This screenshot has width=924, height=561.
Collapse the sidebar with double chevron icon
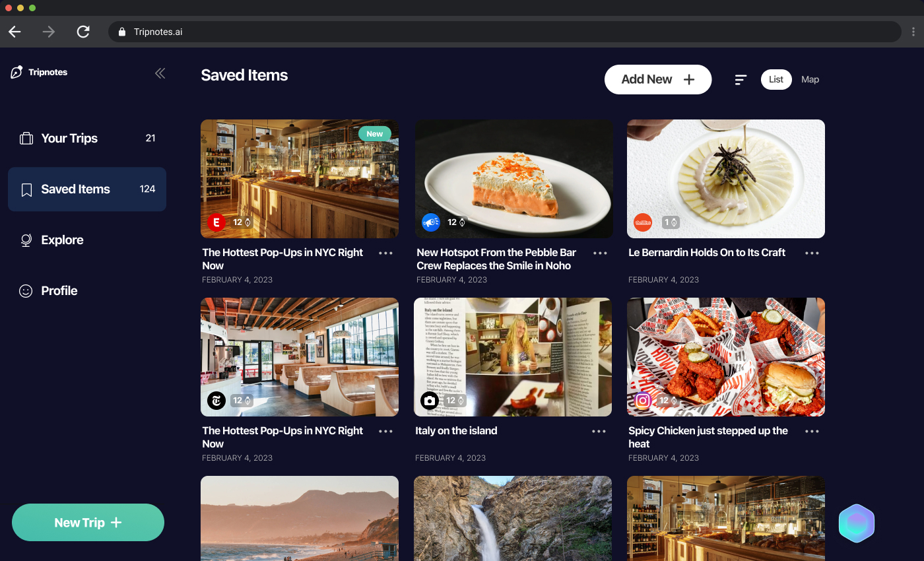tap(160, 73)
